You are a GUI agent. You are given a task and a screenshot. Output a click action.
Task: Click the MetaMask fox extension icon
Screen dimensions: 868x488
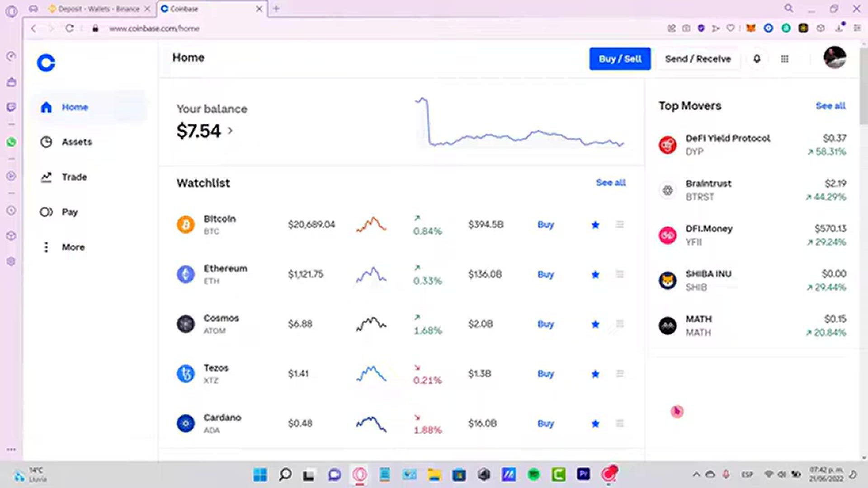point(750,28)
